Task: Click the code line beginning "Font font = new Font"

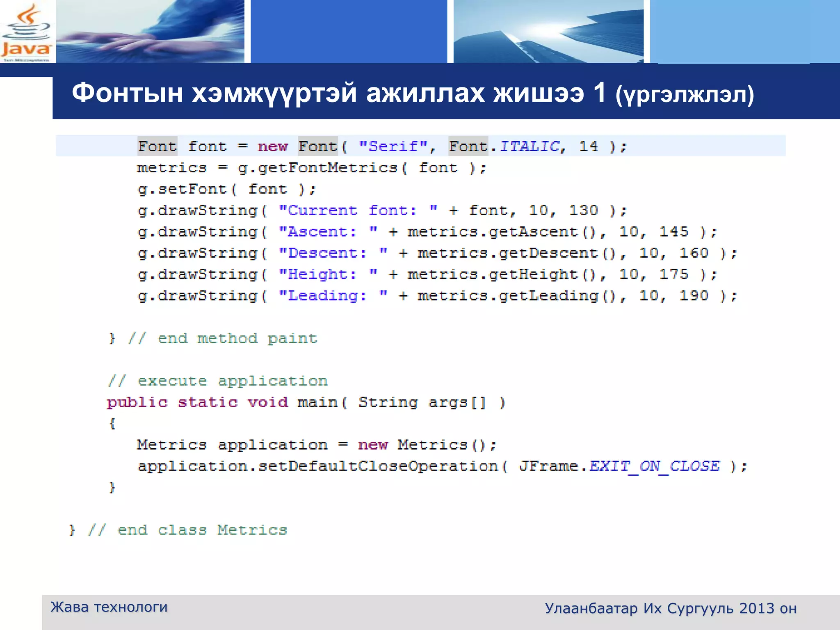Action: 382,146
